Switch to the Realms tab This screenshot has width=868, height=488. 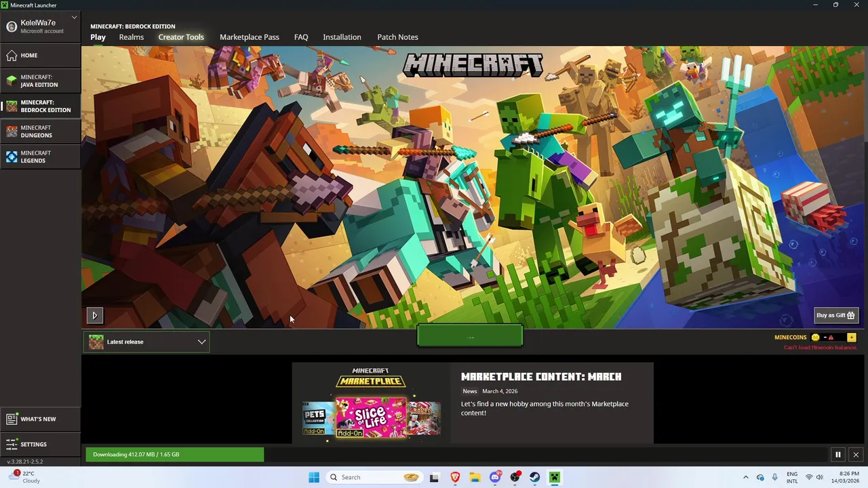(x=132, y=37)
